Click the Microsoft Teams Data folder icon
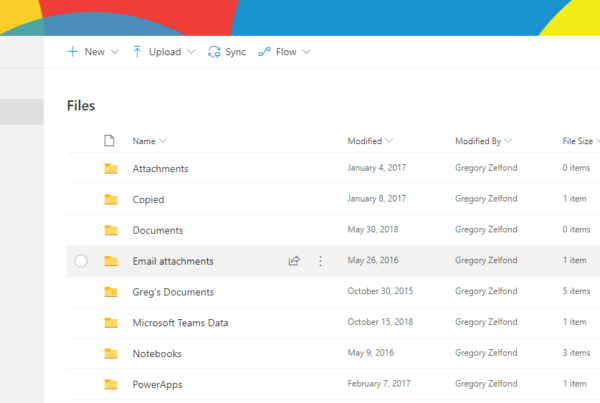600x403 pixels. point(111,323)
